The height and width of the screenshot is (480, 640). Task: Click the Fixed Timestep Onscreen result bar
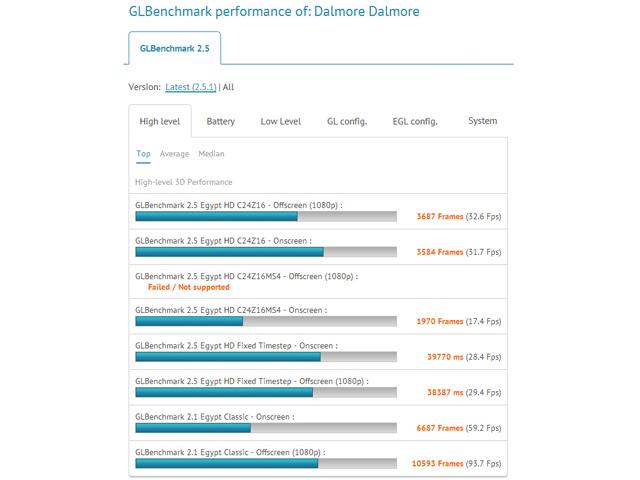point(266,357)
